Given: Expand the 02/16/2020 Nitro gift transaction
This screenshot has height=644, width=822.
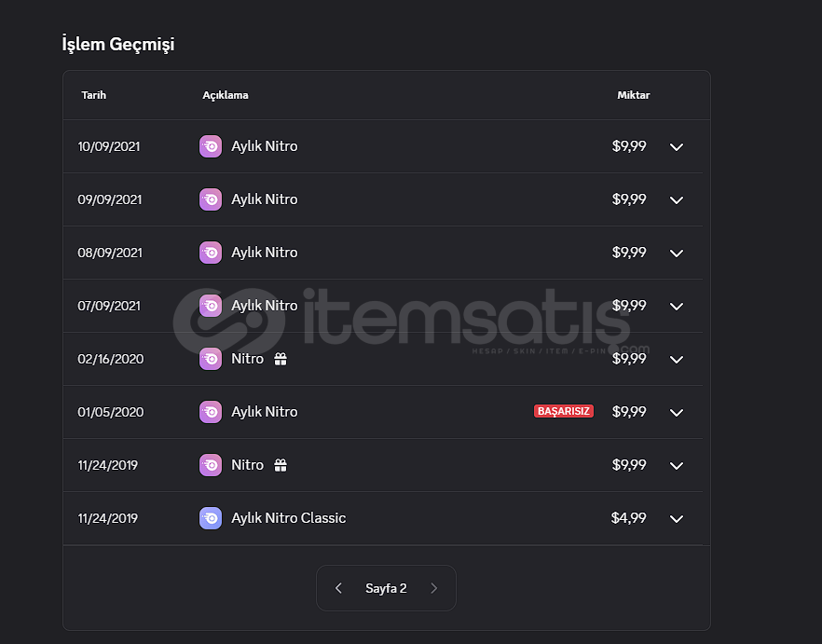Looking at the screenshot, I should click(677, 360).
